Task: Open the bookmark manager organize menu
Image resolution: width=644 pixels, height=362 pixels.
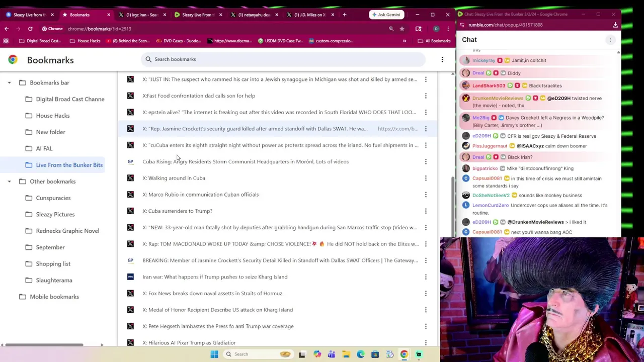Action: click(442, 60)
